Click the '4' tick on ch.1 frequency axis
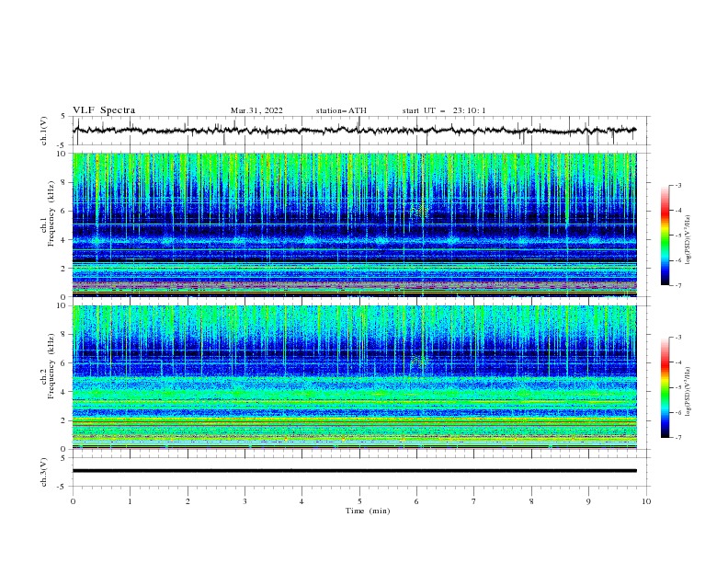The image size is (728, 563). (63, 240)
